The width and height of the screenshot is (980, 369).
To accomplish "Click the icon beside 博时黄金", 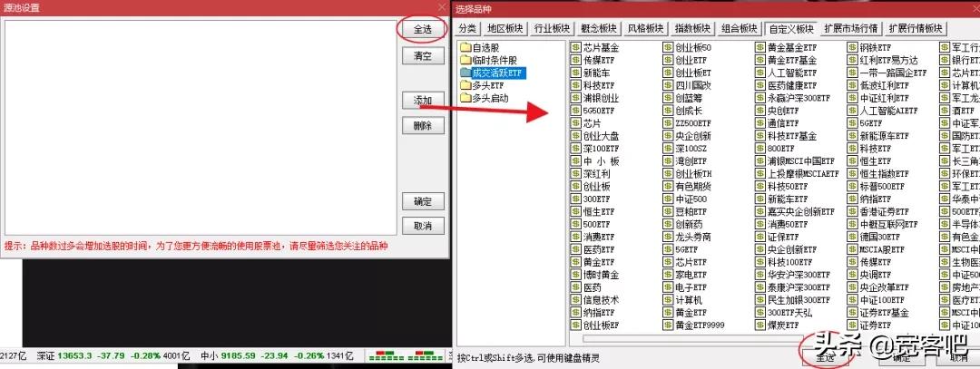I will [x=575, y=276].
